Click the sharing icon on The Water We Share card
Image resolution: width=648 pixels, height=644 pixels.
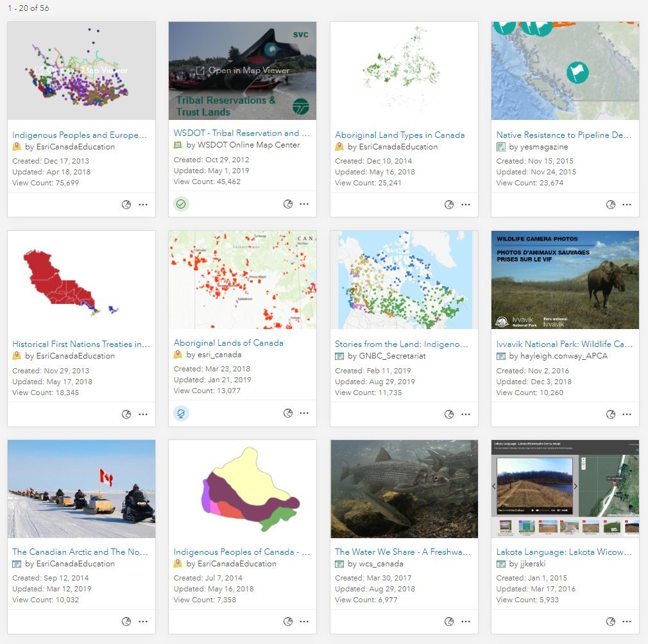449,622
